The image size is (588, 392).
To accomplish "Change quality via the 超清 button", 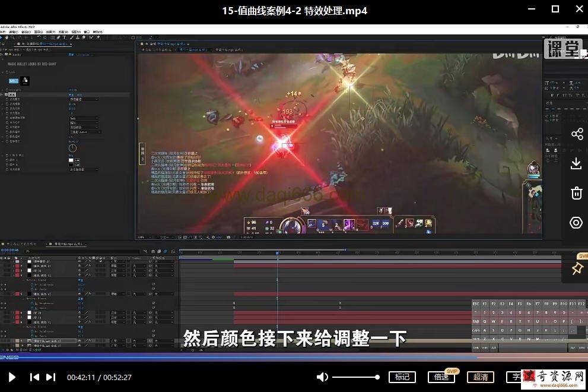I will click(481, 377).
